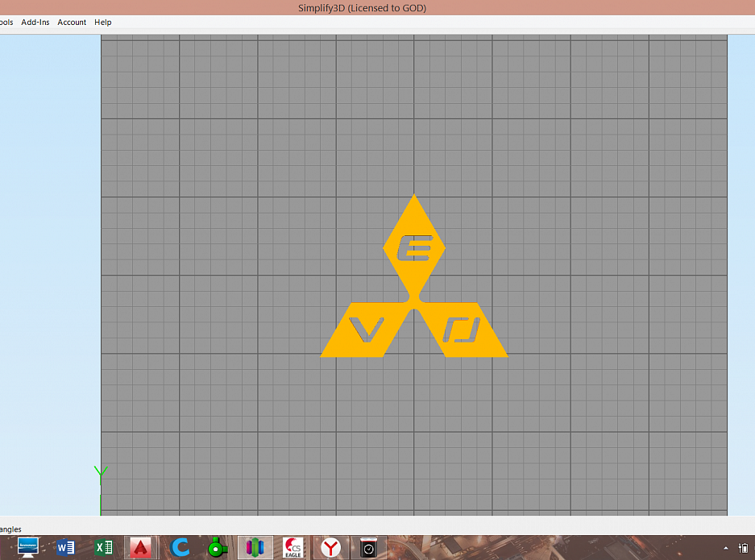
Task: Open the Help menu
Action: click(102, 22)
